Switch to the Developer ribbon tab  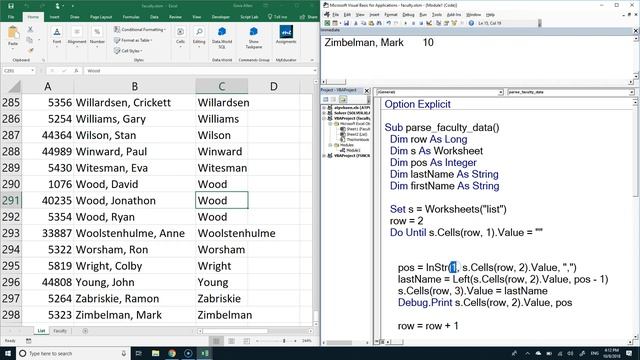220,17
